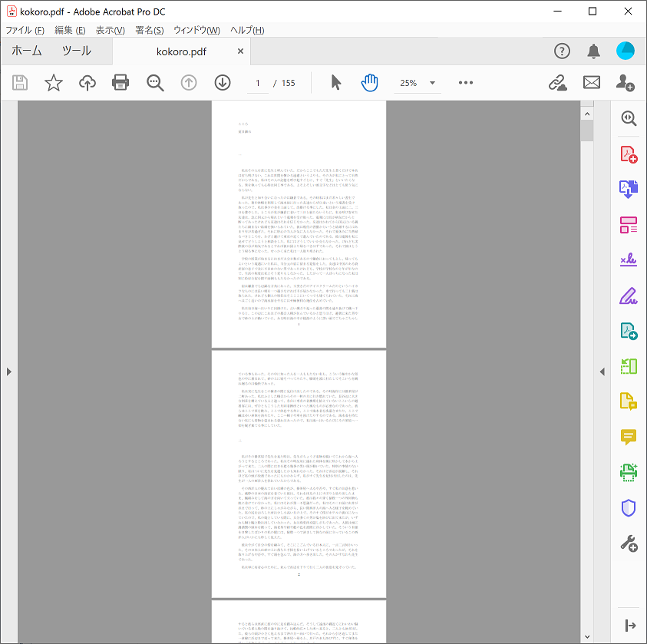Switch to the ツール tab
The width and height of the screenshot is (647, 644).
(x=77, y=51)
